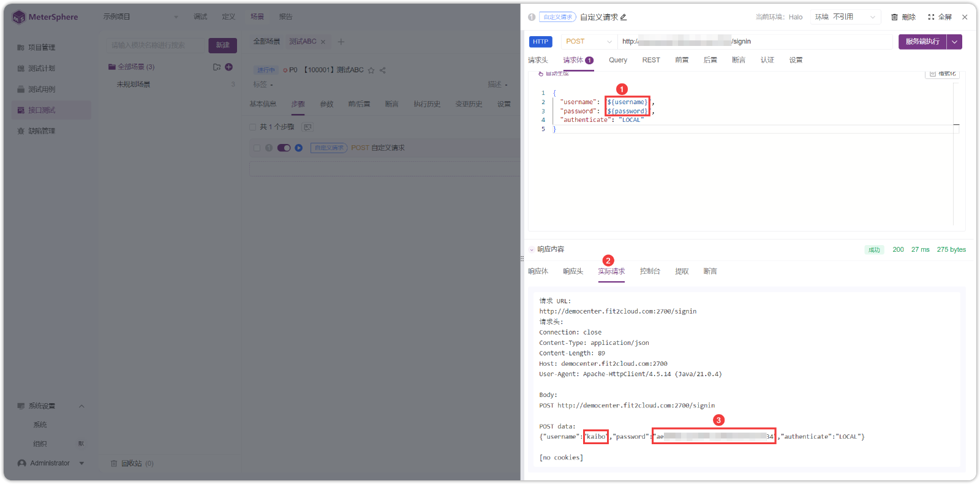The height and width of the screenshot is (484, 980).
Task: Star the 测试ABC scenario as favorite
Action: click(371, 70)
